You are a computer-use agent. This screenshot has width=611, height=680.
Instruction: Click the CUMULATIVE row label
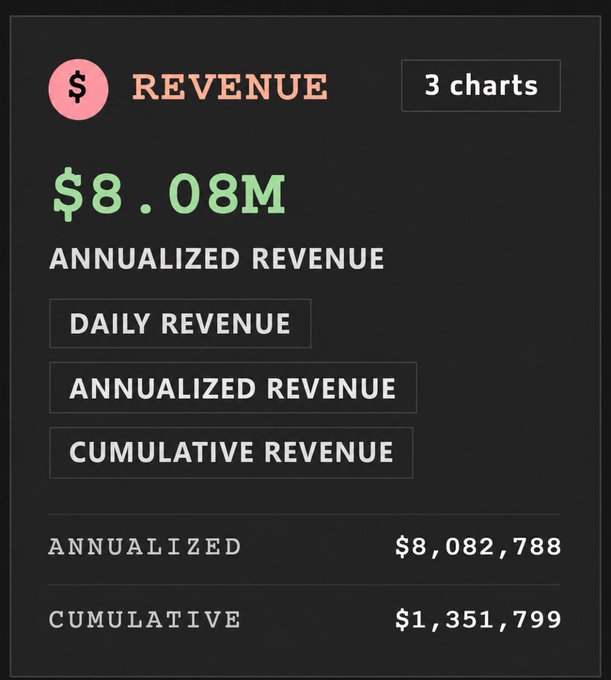tap(144, 619)
